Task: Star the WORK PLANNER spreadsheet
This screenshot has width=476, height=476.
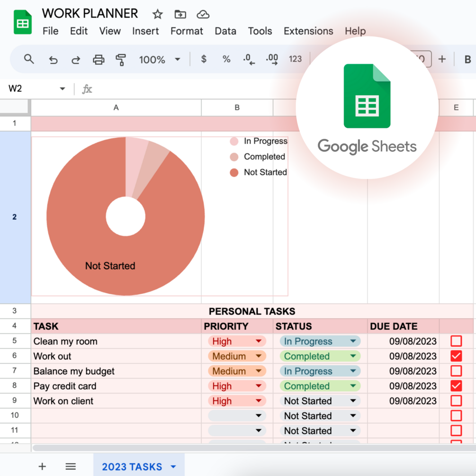Action: coord(157,14)
